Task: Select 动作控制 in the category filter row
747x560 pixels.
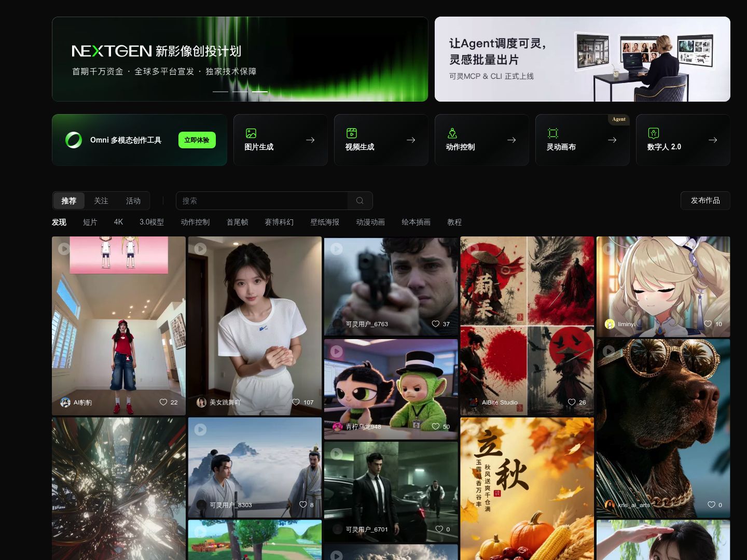Action: pos(195,222)
